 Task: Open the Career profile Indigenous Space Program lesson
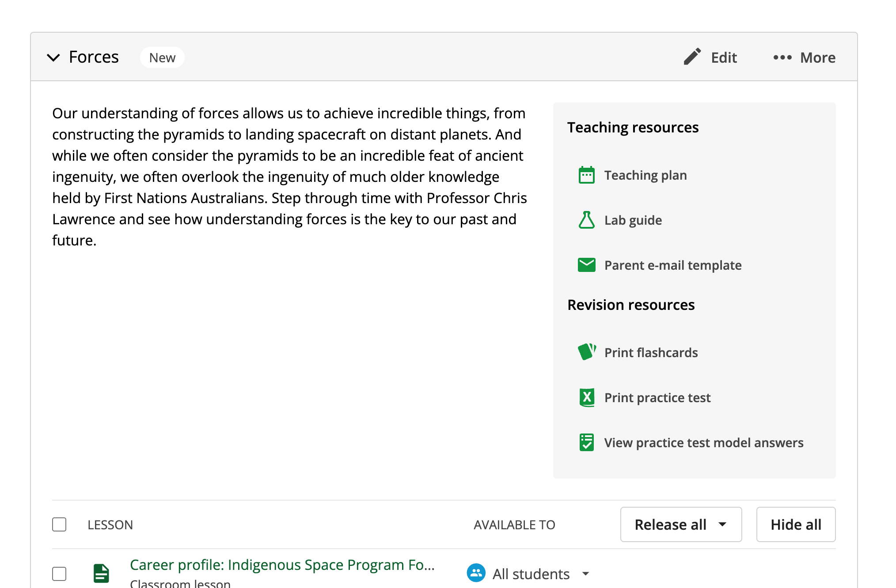[x=282, y=565]
